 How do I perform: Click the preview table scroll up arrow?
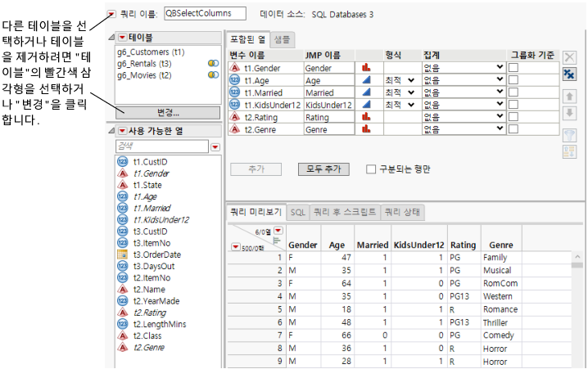point(577,257)
